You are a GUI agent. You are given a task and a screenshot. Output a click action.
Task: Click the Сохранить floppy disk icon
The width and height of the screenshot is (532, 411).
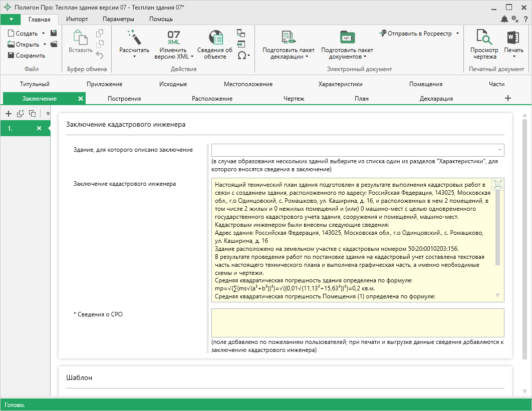(x=11, y=56)
